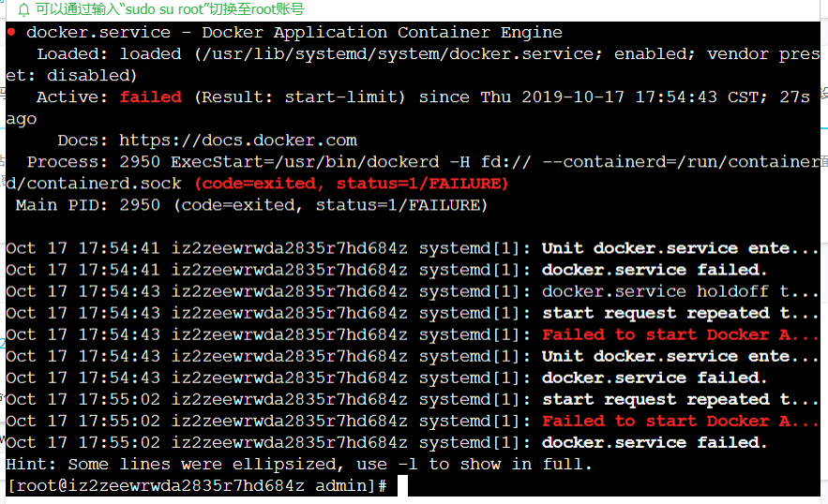Viewport: 828px width, 504px height.
Task: Click the red 'status=1/FAILURE)' text
Action: click(x=423, y=184)
